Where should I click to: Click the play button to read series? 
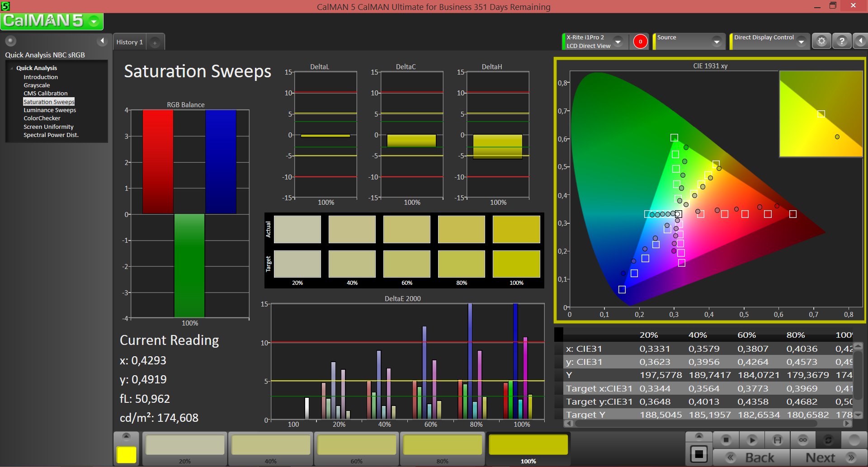pyautogui.click(x=752, y=440)
